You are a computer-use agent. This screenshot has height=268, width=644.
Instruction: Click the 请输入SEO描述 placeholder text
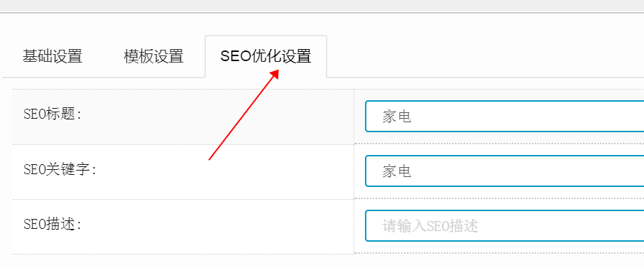point(430,226)
